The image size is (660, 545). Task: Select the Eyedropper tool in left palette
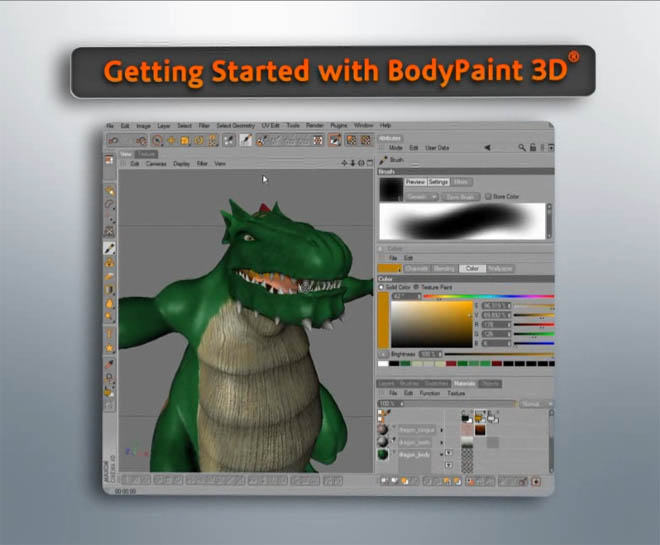[109, 364]
